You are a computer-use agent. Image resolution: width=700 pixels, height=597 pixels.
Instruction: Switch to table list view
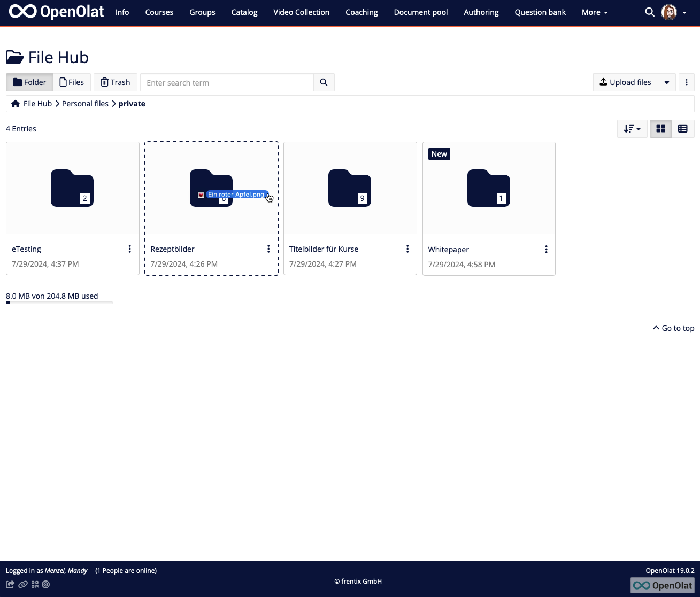pyautogui.click(x=683, y=129)
